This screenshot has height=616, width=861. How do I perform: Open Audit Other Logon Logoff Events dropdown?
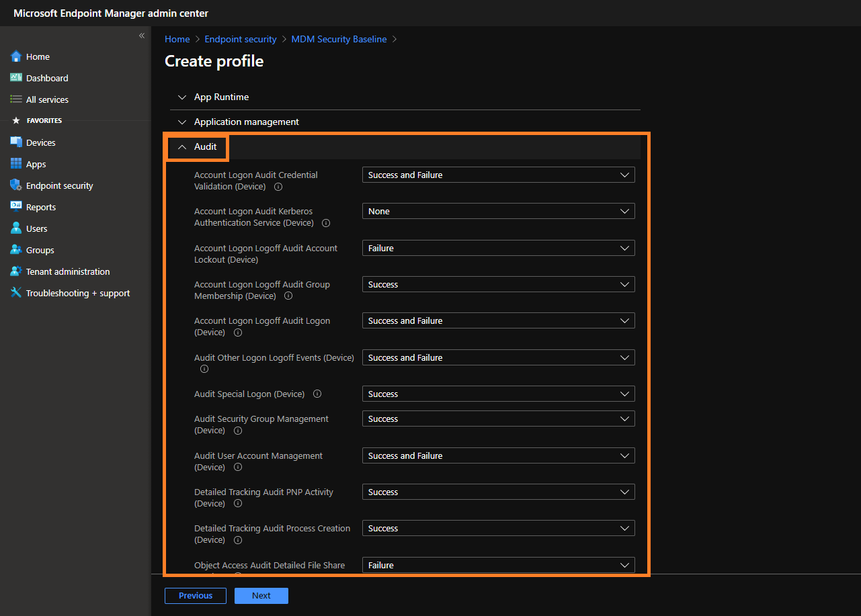[498, 357]
